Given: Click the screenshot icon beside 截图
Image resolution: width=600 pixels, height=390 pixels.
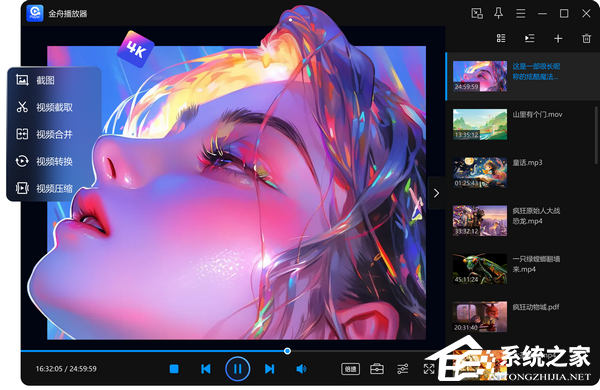Looking at the screenshot, I should 22,80.
